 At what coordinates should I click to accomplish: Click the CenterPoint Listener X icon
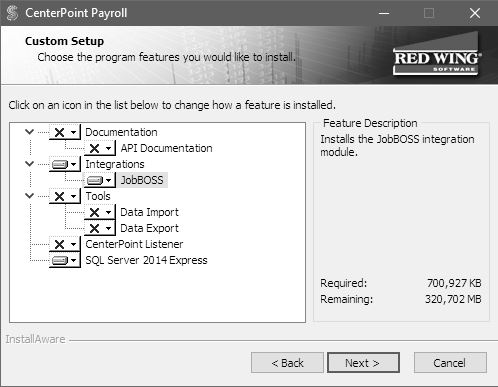click(65, 244)
